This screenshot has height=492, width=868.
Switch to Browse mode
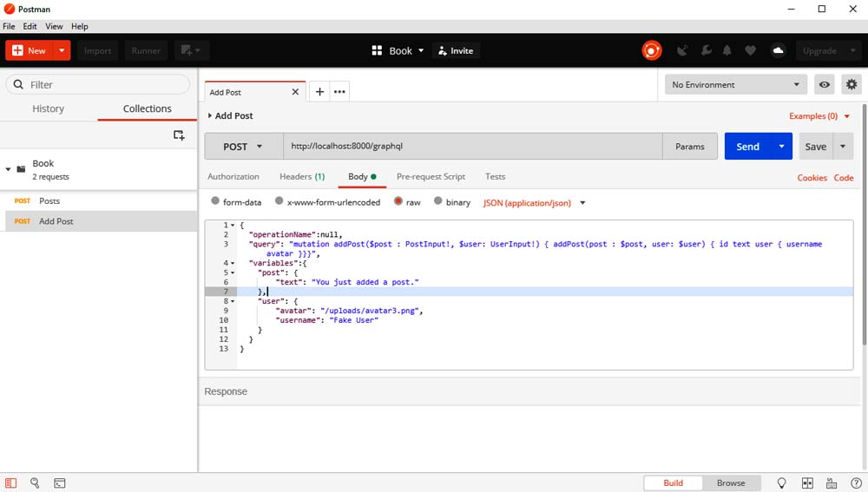tap(731, 483)
